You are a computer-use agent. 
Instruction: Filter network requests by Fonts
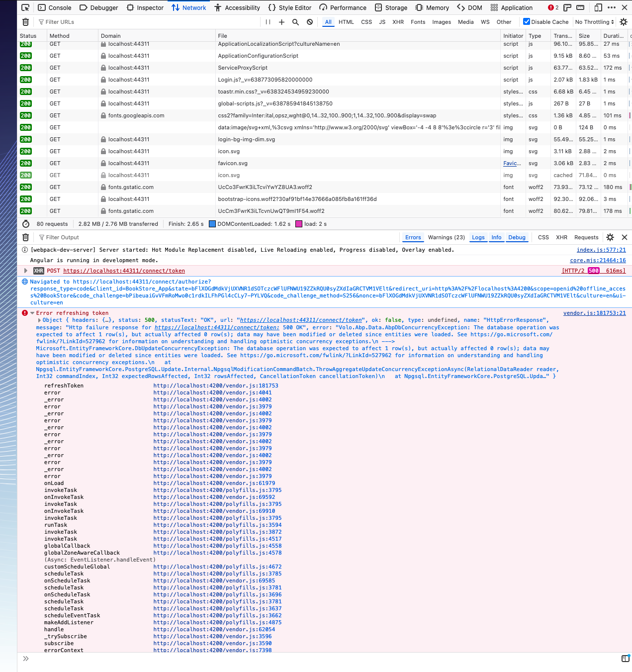(418, 22)
